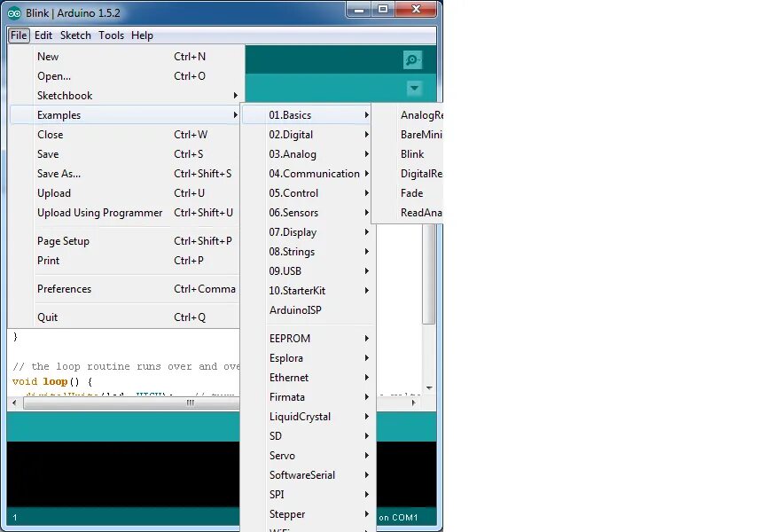The image size is (766, 532).
Task: Expand the 06.Sensors examples submenu
Action: [308, 213]
